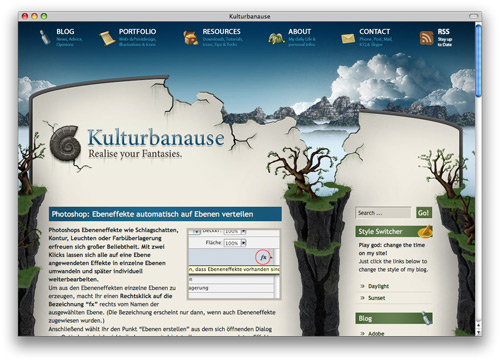The width and height of the screenshot is (500, 361).
Task: Click the orange RSS feed icon
Action: coord(426,38)
